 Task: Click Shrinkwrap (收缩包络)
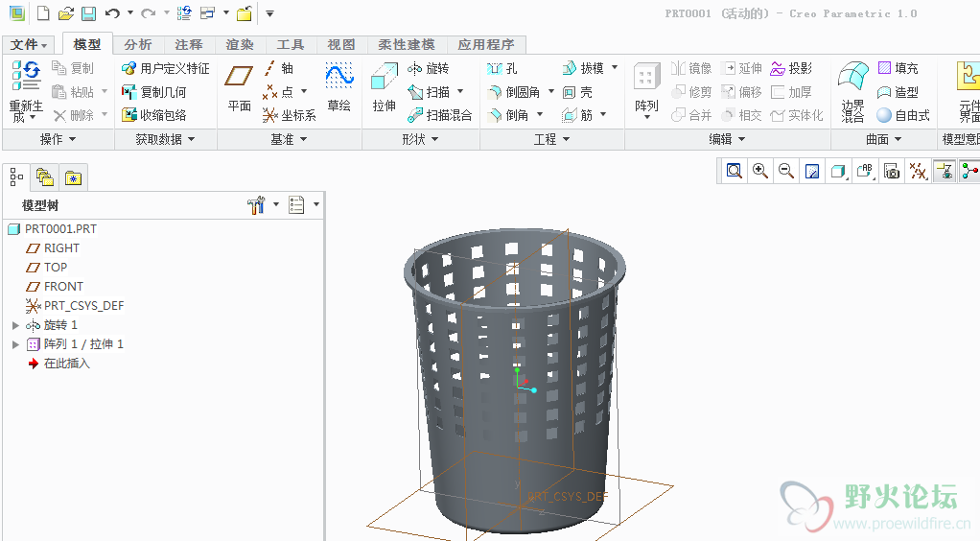coord(154,115)
